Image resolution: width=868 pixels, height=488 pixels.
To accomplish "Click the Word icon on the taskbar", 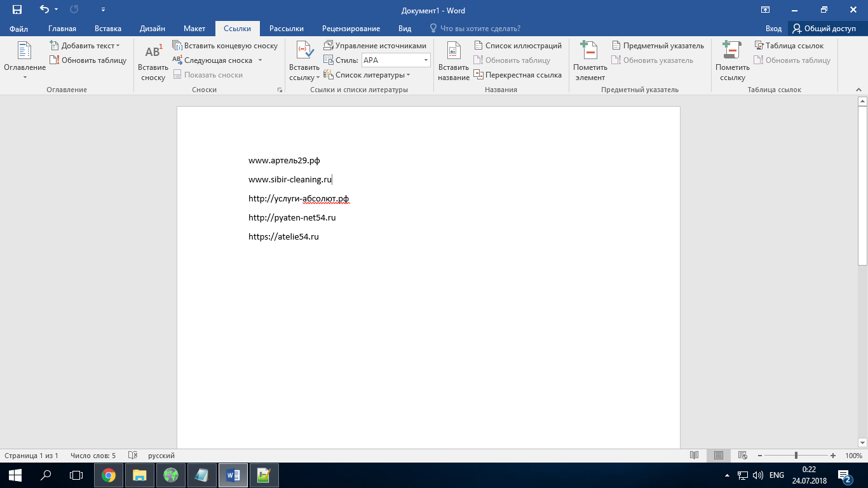I will coord(233,475).
